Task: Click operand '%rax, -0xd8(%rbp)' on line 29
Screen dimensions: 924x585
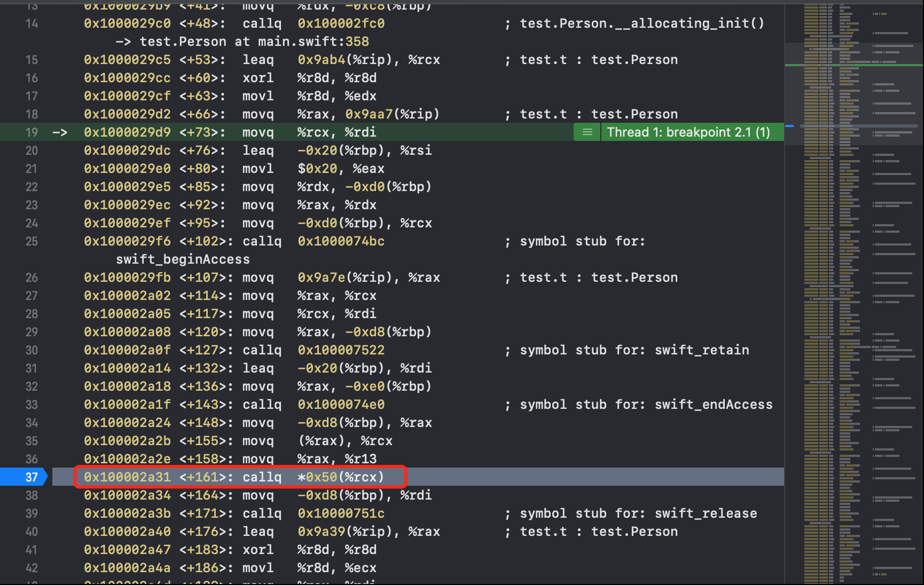Action: pyautogui.click(x=365, y=332)
